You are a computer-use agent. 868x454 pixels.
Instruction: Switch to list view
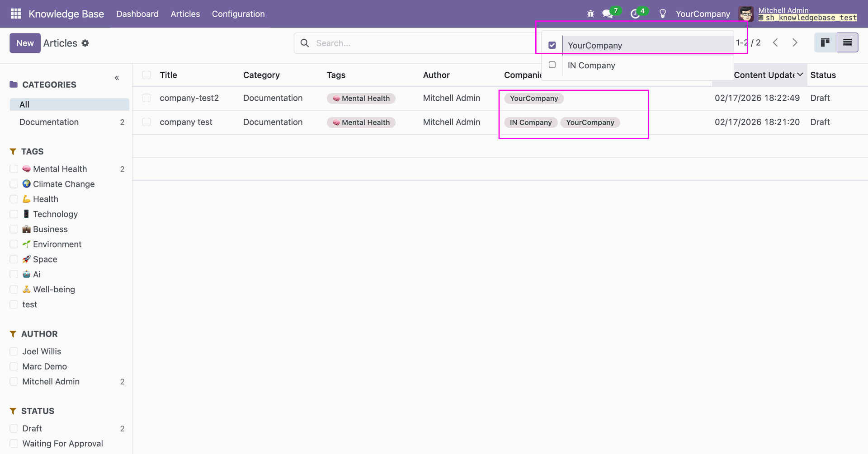[847, 42]
